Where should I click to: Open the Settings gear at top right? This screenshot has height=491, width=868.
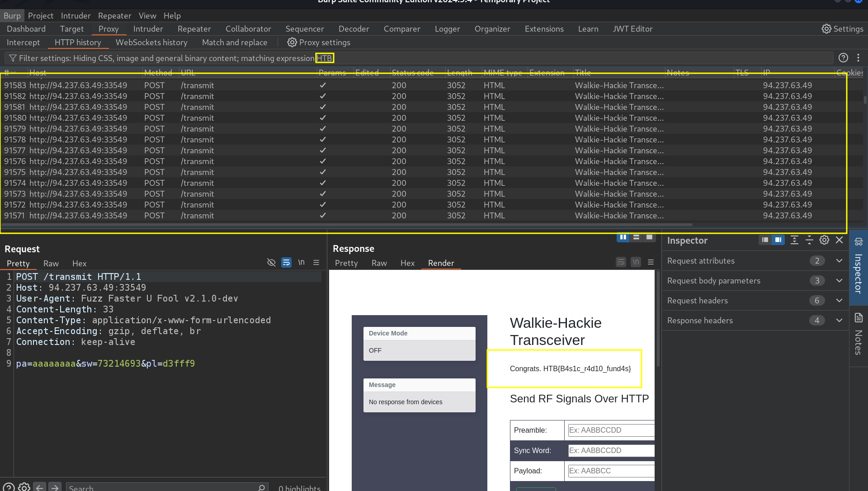pos(842,29)
